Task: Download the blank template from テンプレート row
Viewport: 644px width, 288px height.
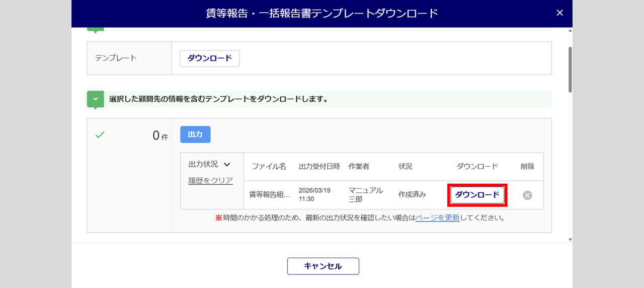Action: (x=210, y=58)
